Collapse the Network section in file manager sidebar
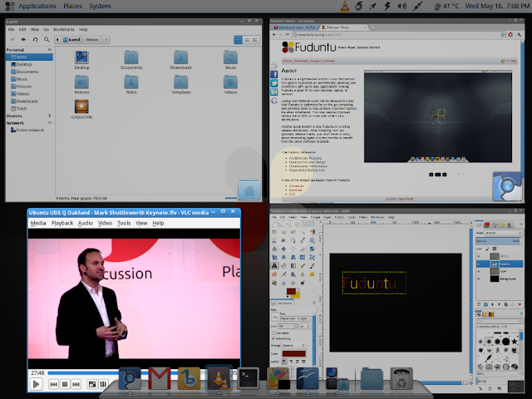This screenshot has width=532, height=399. pyautogui.click(x=50, y=123)
